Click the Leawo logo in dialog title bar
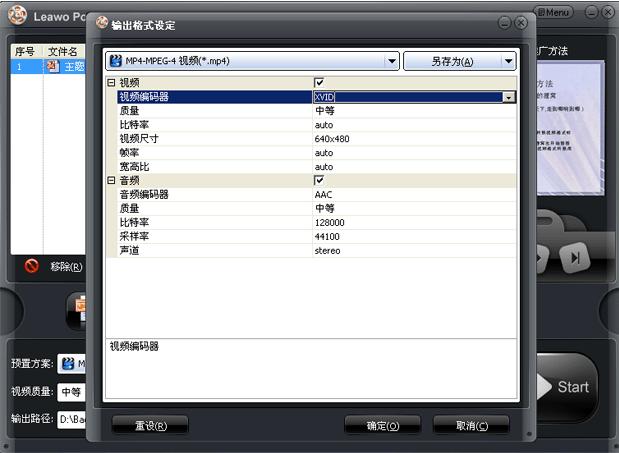Image resolution: width=619 pixels, height=453 pixels. pos(102,22)
